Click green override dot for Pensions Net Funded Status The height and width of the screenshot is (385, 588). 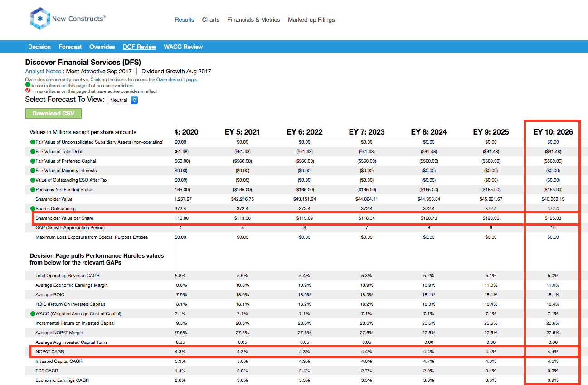pyautogui.click(x=33, y=190)
